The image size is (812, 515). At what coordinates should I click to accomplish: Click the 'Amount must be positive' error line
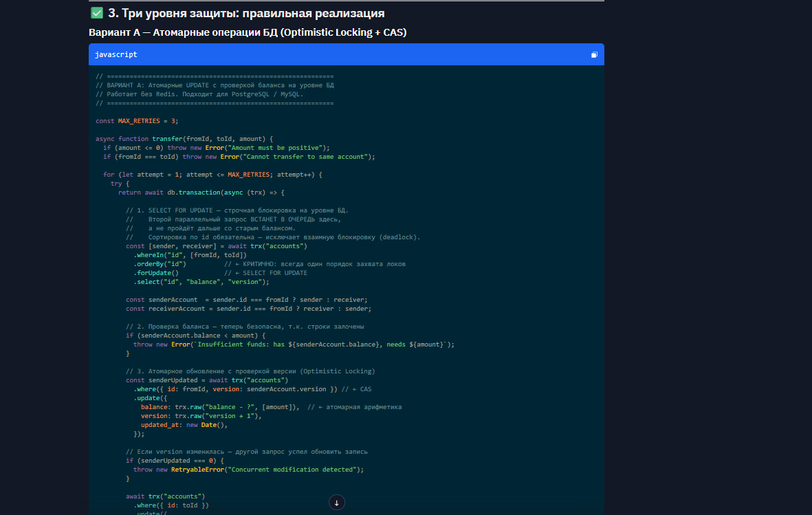(217, 148)
